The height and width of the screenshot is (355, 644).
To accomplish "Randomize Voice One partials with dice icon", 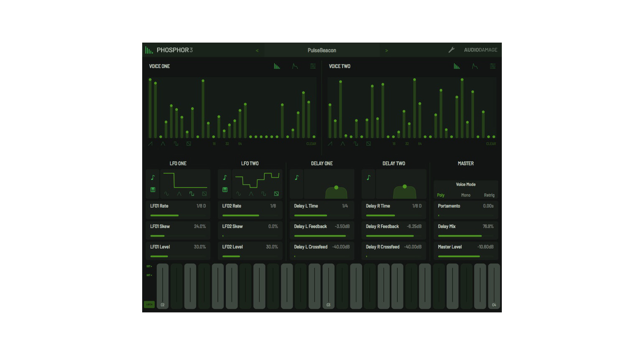I will click(x=189, y=144).
